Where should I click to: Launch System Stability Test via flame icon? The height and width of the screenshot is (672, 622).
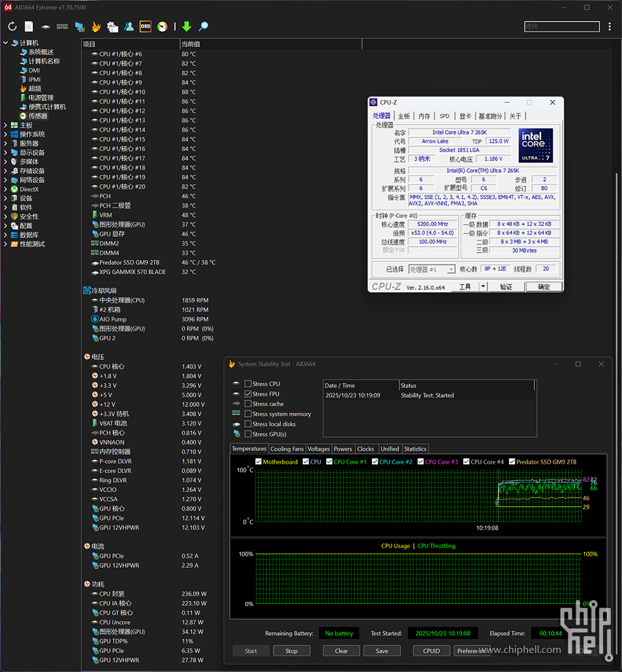click(96, 27)
